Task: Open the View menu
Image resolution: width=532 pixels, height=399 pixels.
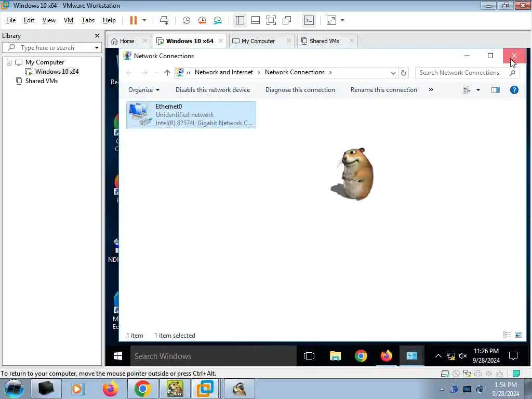Action: [49, 20]
